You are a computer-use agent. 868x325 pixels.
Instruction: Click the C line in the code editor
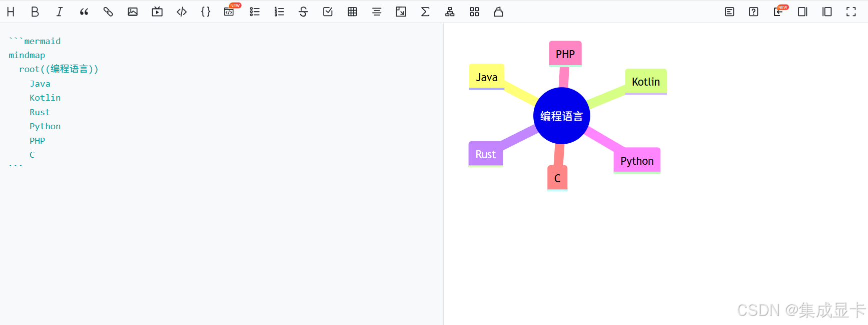click(32, 155)
